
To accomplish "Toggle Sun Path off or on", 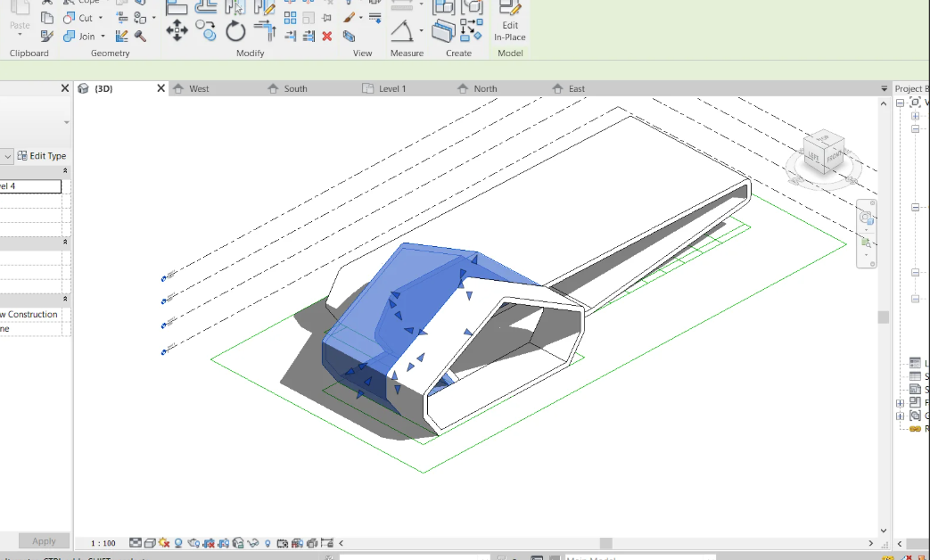I will [164, 543].
